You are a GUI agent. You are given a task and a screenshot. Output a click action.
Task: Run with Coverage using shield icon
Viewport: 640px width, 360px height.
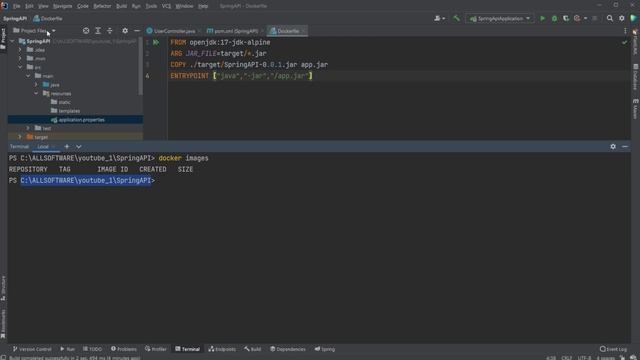566,18
